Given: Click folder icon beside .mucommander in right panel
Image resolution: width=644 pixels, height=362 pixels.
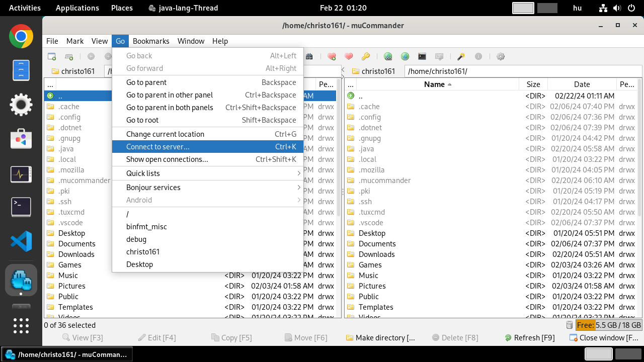Looking at the screenshot, I should pos(351,180).
